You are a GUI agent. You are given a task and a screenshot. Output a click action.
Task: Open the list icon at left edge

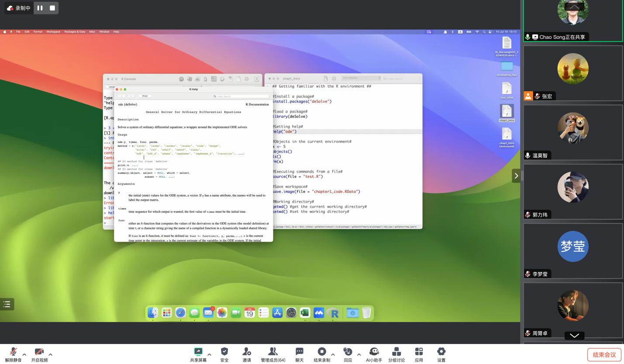(x=7, y=304)
